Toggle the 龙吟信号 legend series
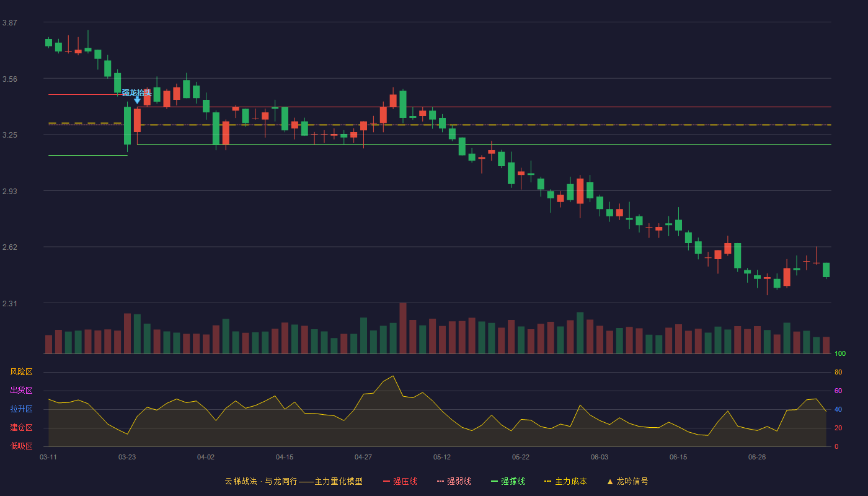This screenshot has width=868, height=496. click(x=627, y=481)
